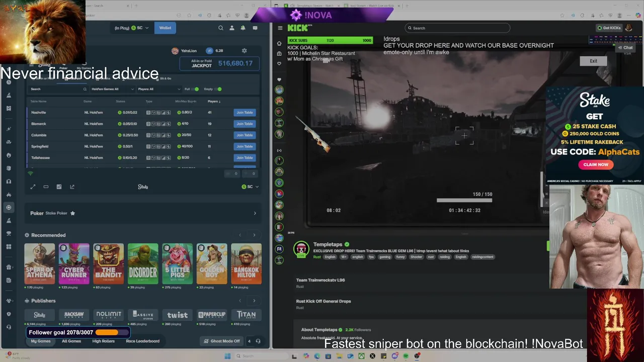This screenshot has width=644, height=362.
Task: Open Kick browse icon in sidebar
Action: pyautogui.click(x=279, y=53)
